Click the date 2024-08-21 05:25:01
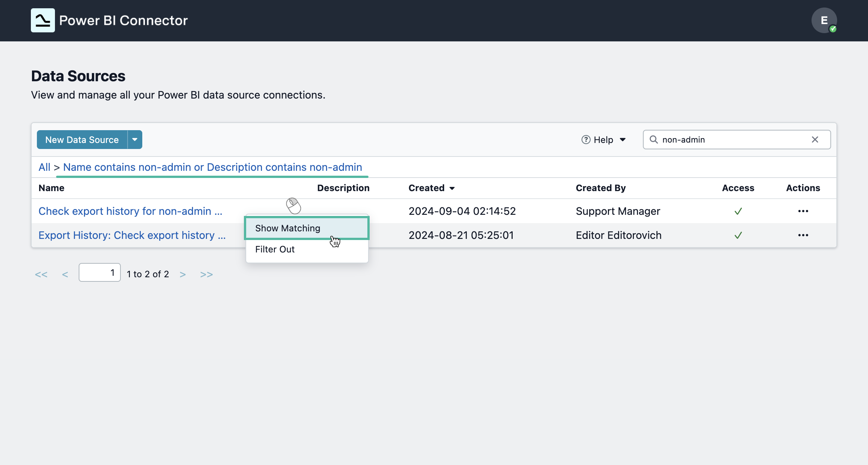The height and width of the screenshot is (465, 868). point(461,235)
